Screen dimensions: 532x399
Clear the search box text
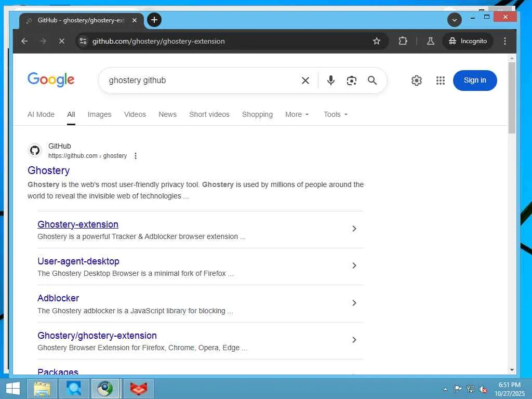click(x=305, y=81)
